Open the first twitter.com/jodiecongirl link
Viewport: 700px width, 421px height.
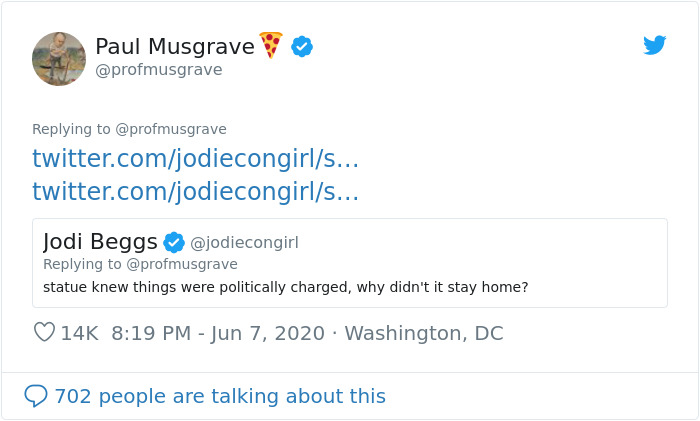[195, 158]
